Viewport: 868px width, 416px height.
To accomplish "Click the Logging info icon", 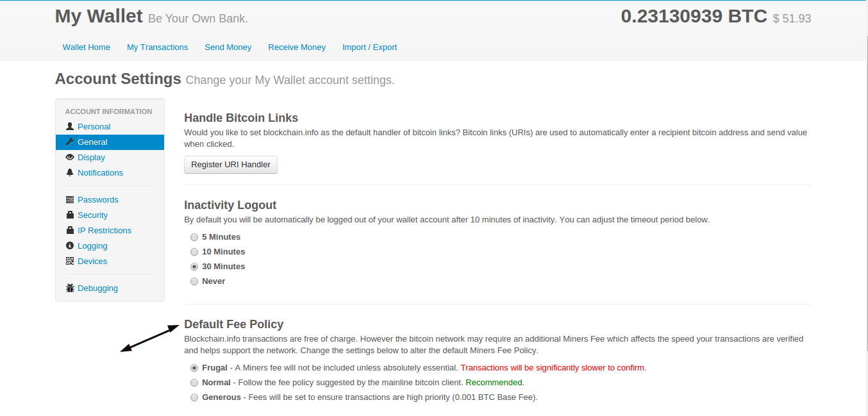I will pos(70,246).
